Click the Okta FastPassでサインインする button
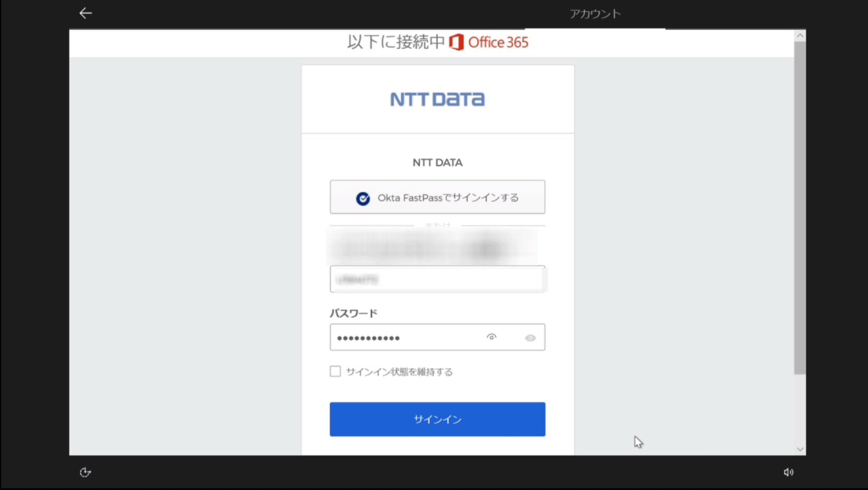Viewport: 868px width, 490px height. (x=437, y=197)
